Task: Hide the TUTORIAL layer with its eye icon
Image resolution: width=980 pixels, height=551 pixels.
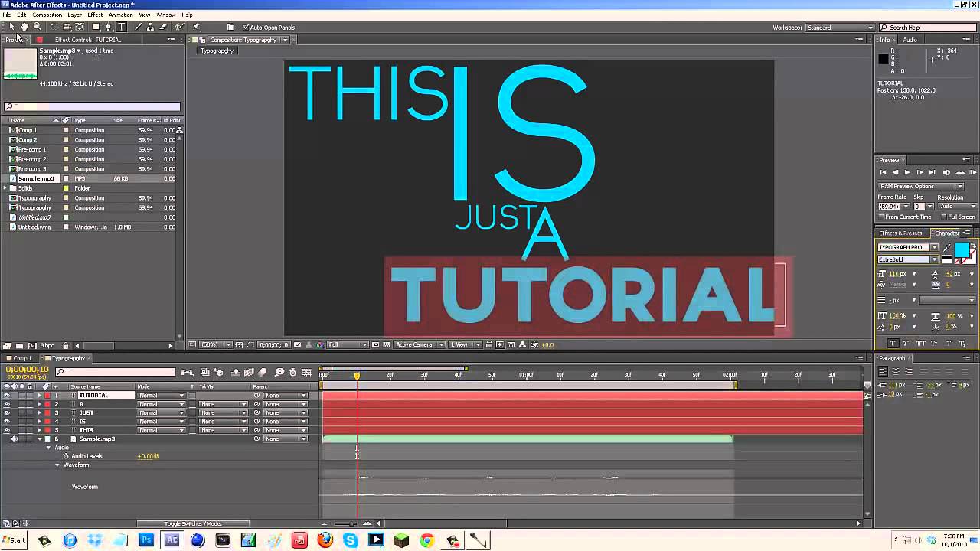Action: tap(7, 396)
